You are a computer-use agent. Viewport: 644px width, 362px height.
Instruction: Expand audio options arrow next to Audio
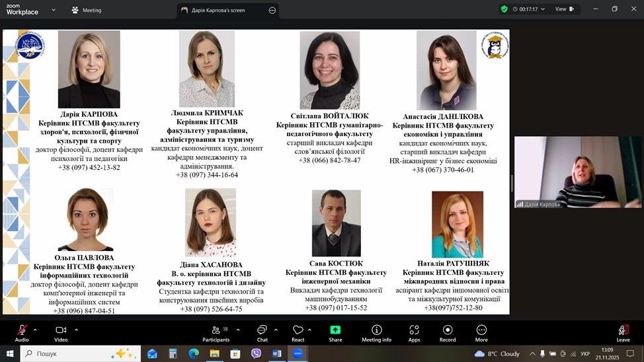point(35,330)
